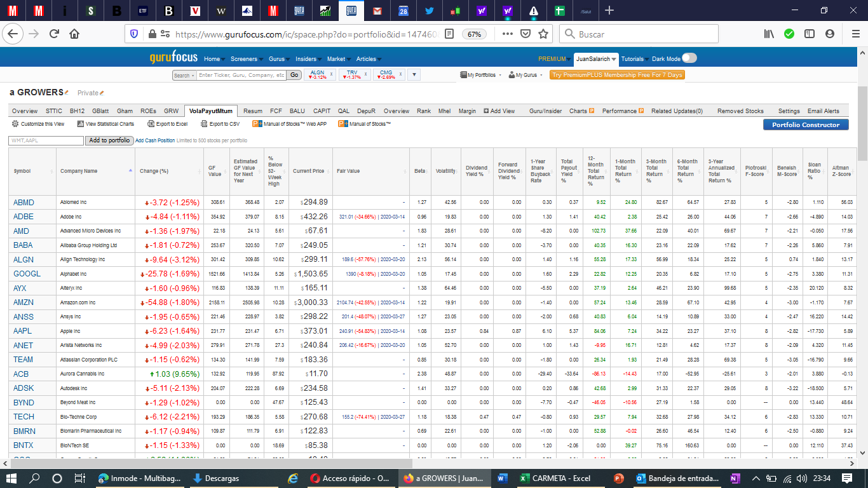Screen dimensions: 868x488
Task: Open View Statistical Charts
Action: click(105, 124)
